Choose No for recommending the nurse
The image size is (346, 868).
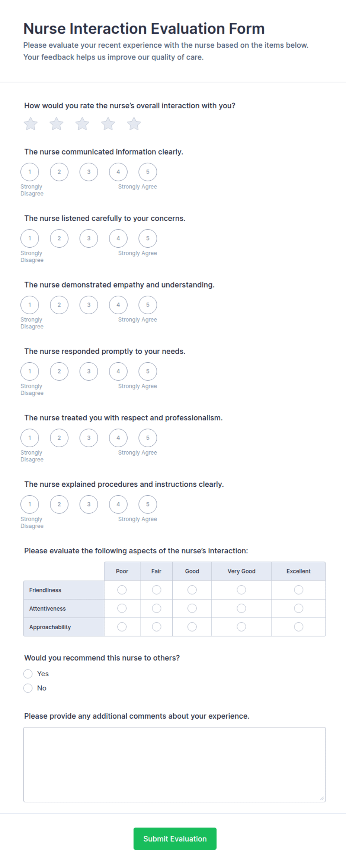pos(28,688)
